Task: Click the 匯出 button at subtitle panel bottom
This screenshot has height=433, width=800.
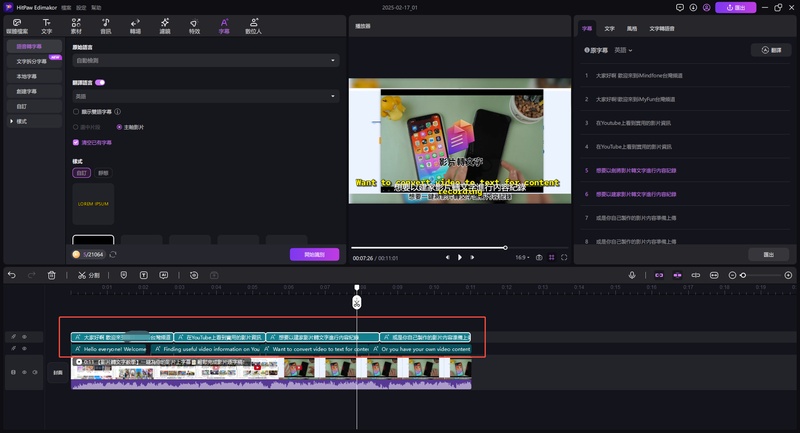Action: tap(768, 254)
